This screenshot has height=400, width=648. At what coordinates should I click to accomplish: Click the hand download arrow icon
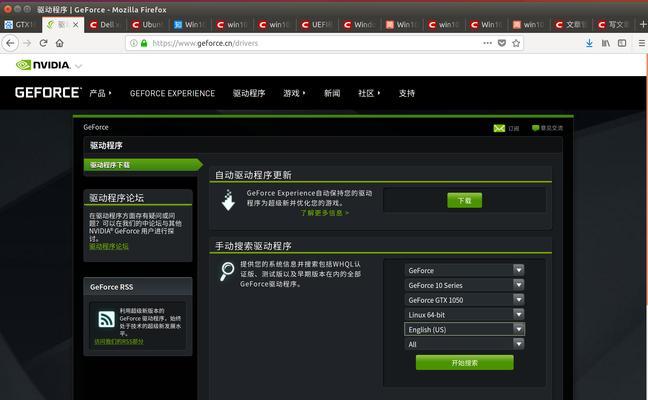(x=228, y=200)
